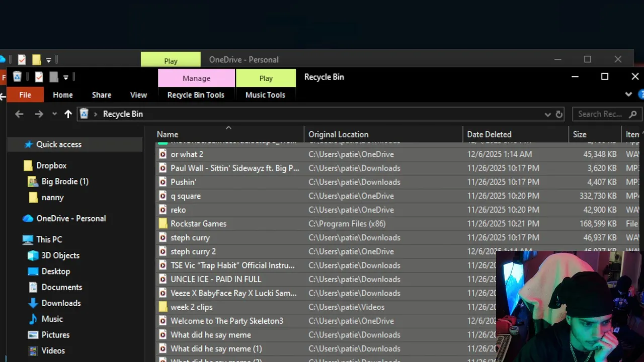Go up one folder level
This screenshot has width=644, height=362.
point(68,114)
